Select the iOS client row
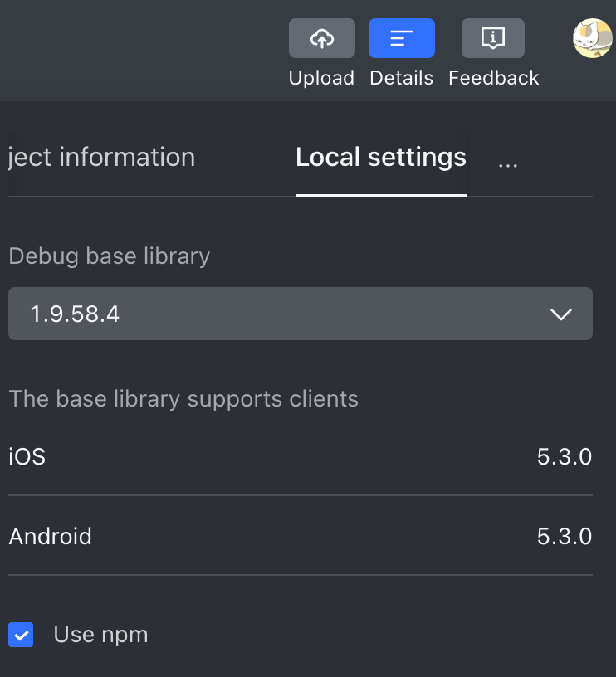The image size is (616, 677). tap(301, 456)
